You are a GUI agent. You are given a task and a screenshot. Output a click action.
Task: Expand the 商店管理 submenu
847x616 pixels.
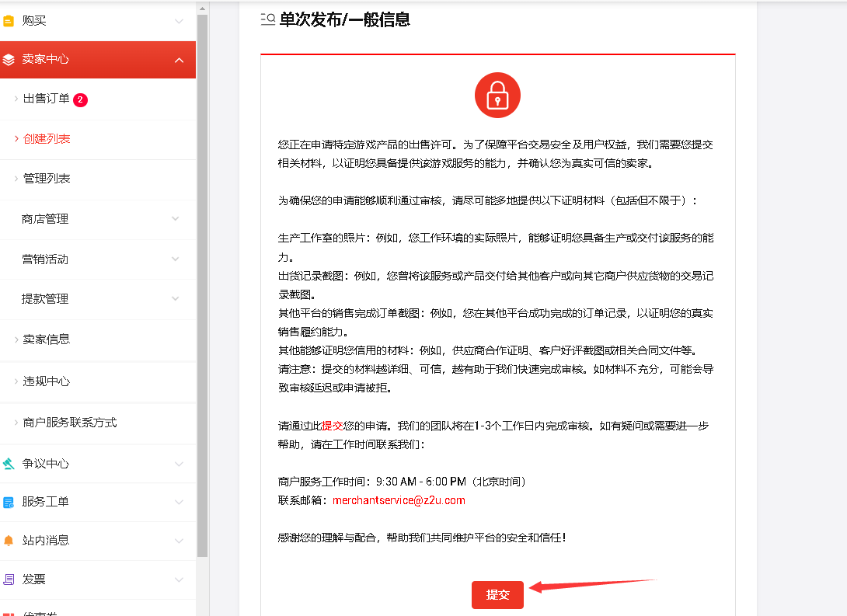point(176,219)
